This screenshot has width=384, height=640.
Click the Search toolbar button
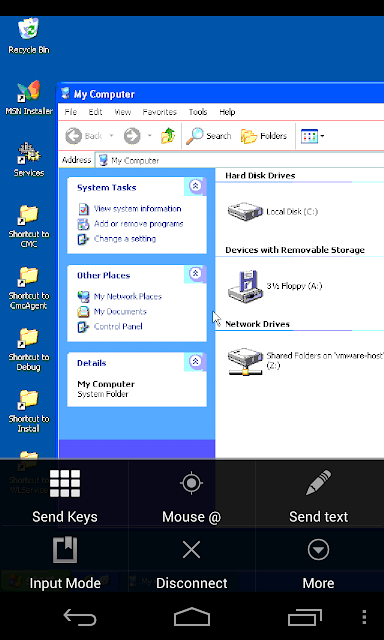[209, 136]
